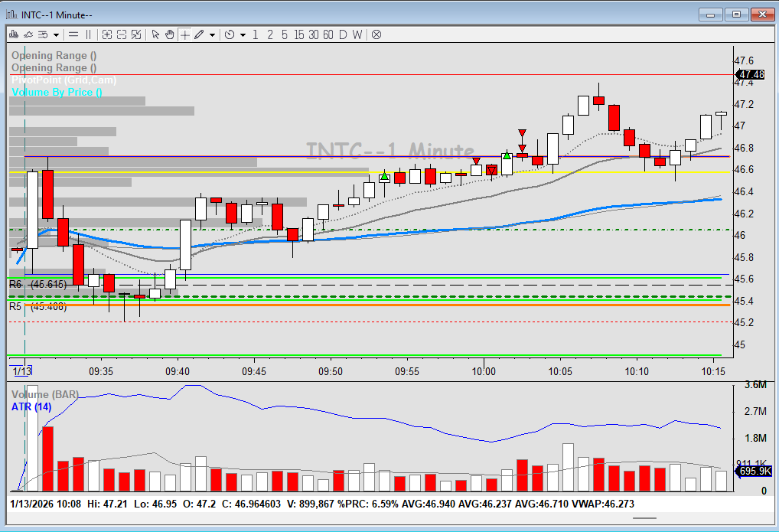
Task: Click the clock time interval icon
Action: click(230, 34)
